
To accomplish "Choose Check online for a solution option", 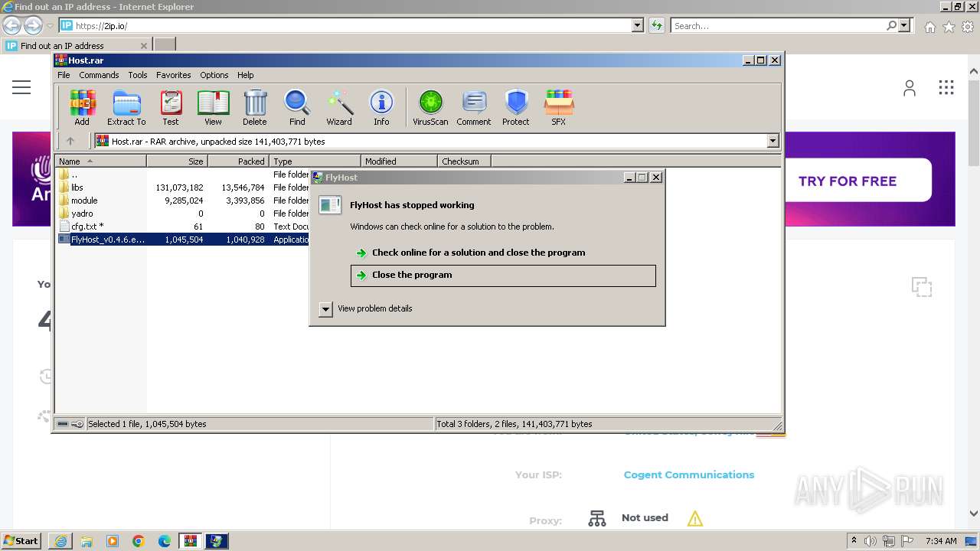I will tap(479, 253).
